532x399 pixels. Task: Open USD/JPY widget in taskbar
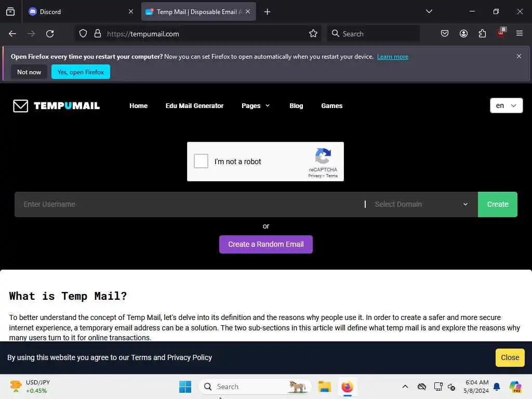point(30,387)
